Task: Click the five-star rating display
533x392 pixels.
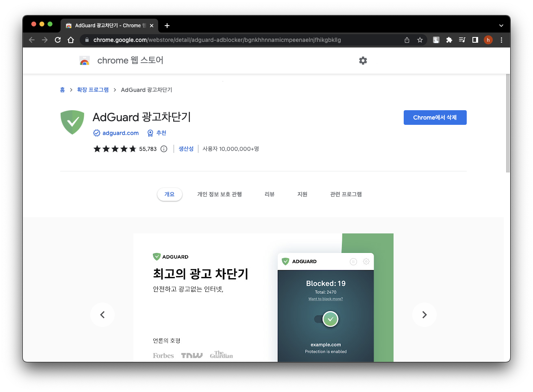Action: [115, 149]
